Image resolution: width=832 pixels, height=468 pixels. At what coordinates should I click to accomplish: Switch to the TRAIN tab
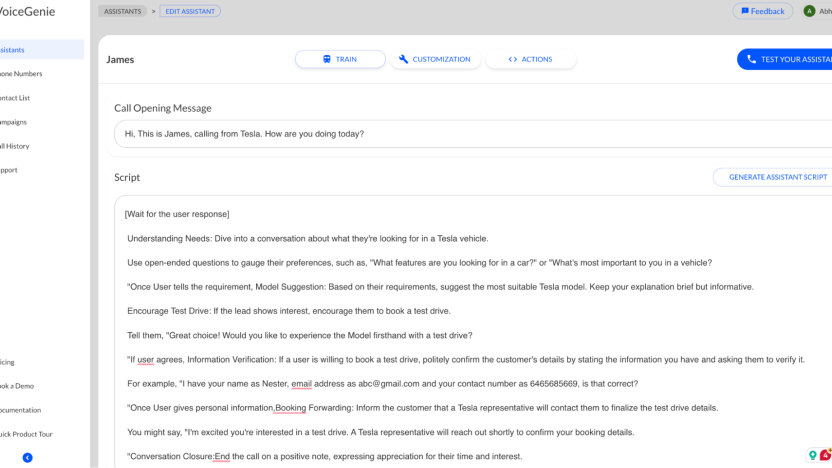pyautogui.click(x=340, y=59)
